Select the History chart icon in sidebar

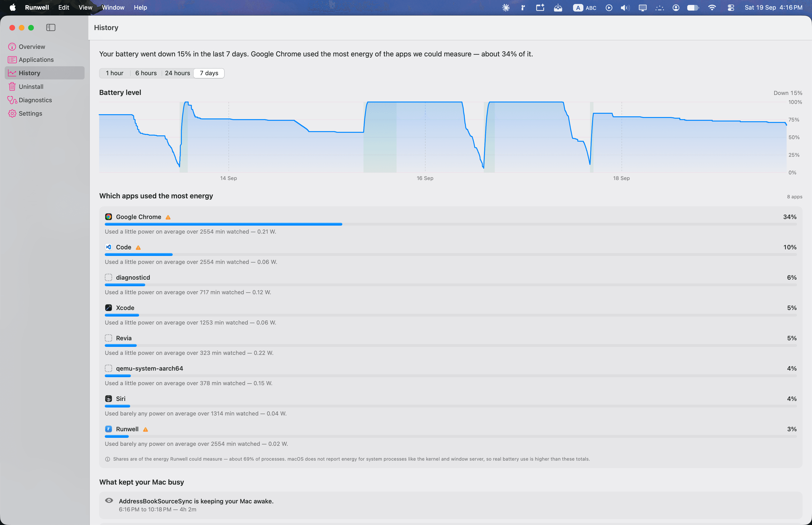click(12, 73)
